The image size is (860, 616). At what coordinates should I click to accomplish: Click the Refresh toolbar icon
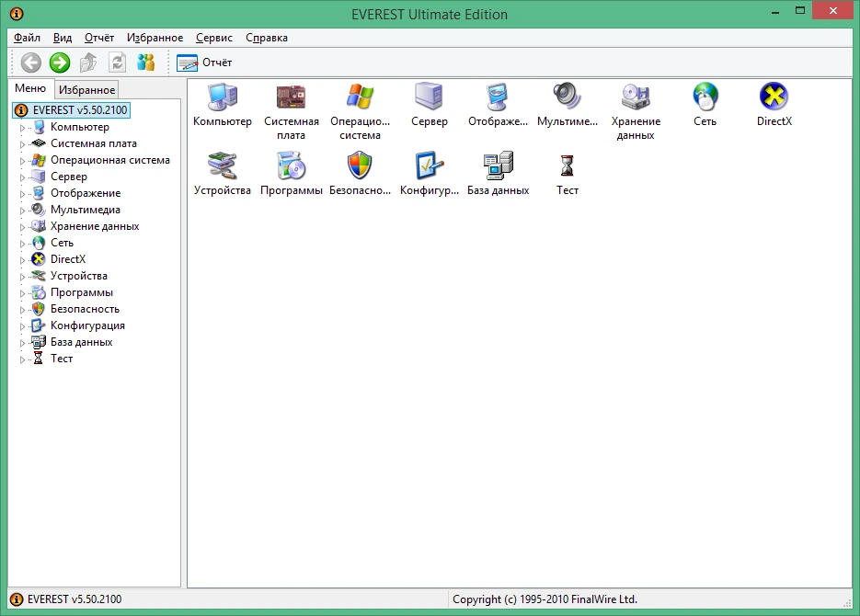117,63
